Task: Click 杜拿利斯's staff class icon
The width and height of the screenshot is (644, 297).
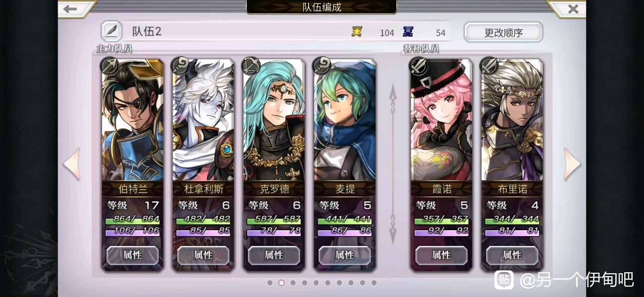Action: point(180,66)
